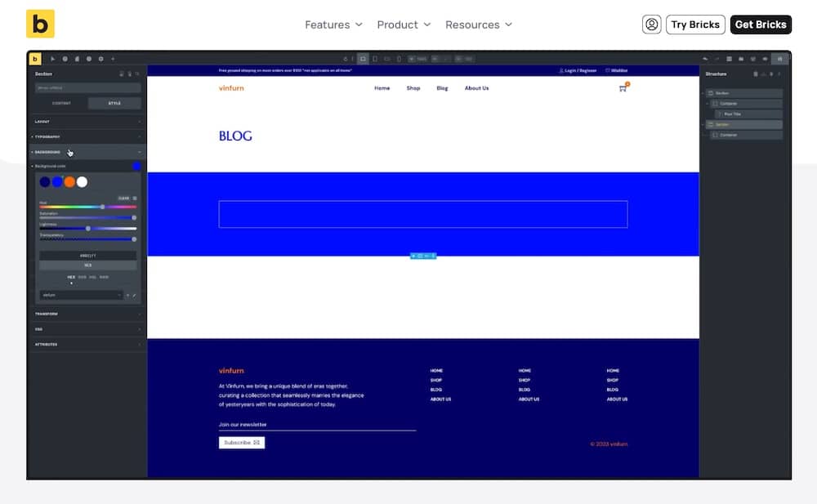Click the Subscribe button in the footer
Screen dimensions: 817x504
pos(241,442)
